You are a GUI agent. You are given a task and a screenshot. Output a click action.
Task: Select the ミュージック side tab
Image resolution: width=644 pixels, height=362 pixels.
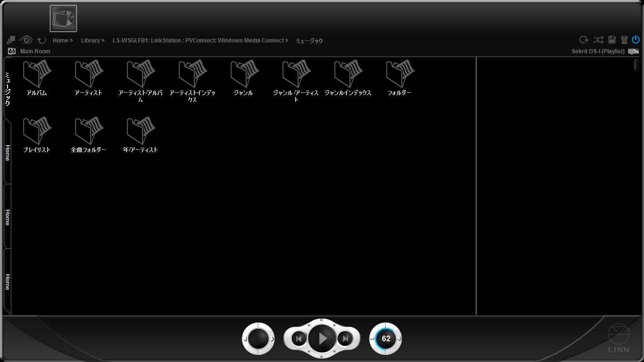point(8,89)
